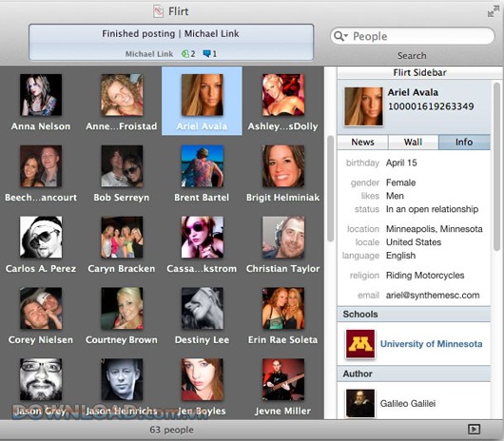Toggle fullscreen with the arrows icon

coord(494,11)
